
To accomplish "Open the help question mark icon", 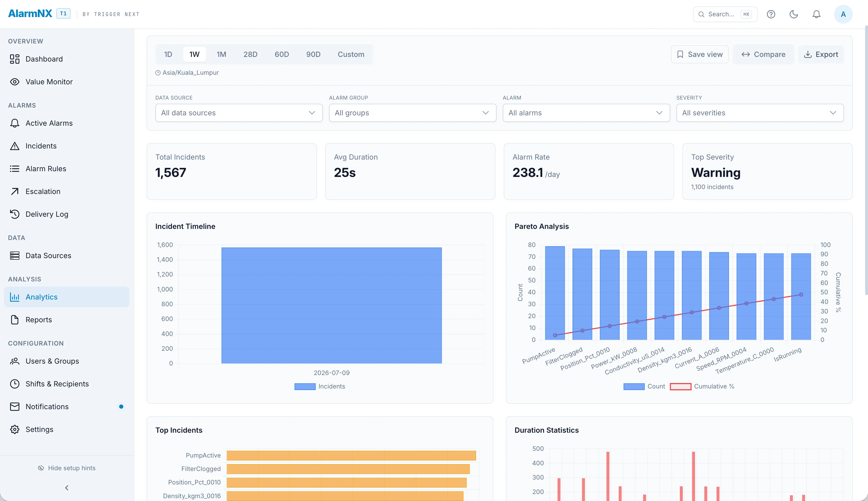I will (x=771, y=14).
